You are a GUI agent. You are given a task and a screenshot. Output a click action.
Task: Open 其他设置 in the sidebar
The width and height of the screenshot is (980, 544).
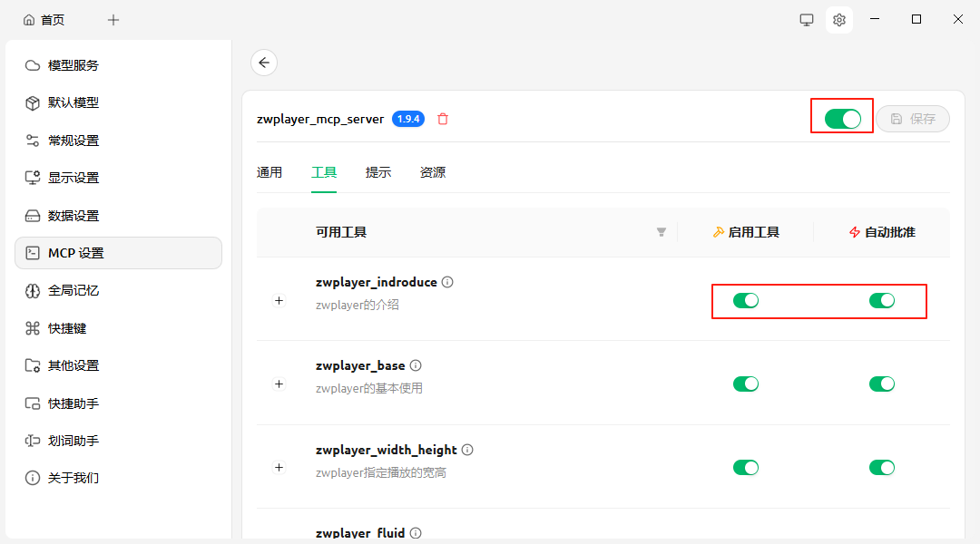pyautogui.click(x=118, y=365)
